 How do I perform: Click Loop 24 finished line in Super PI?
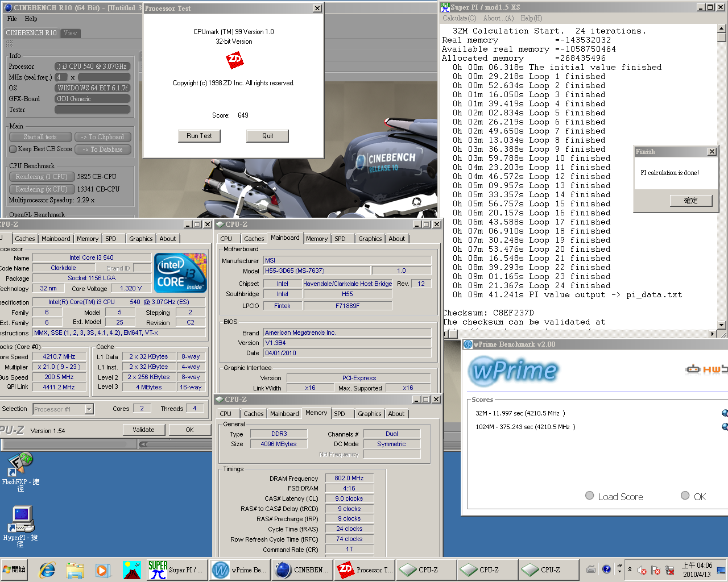tap(529, 285)
